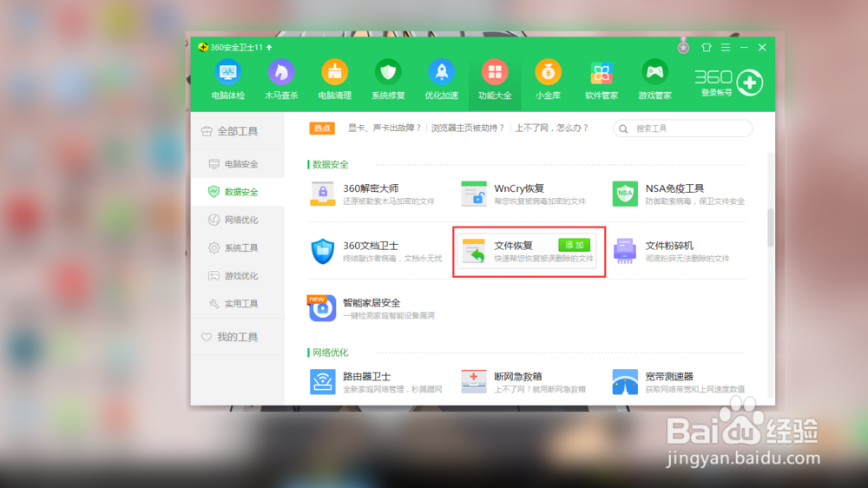868x488 pixels.
Task: Click the tool list vertical scrollbar
Action: coord(771,228)
